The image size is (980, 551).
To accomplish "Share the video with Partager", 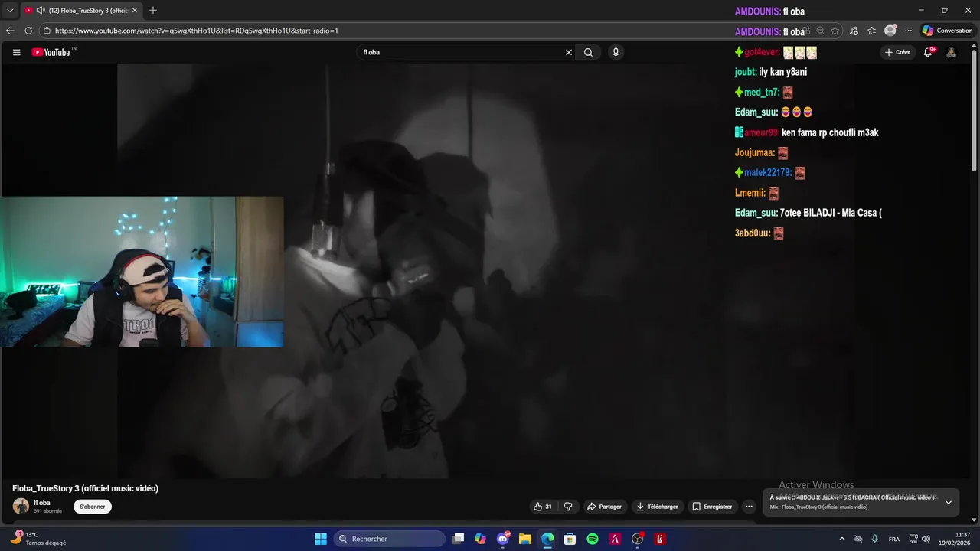I will point(604,507).
